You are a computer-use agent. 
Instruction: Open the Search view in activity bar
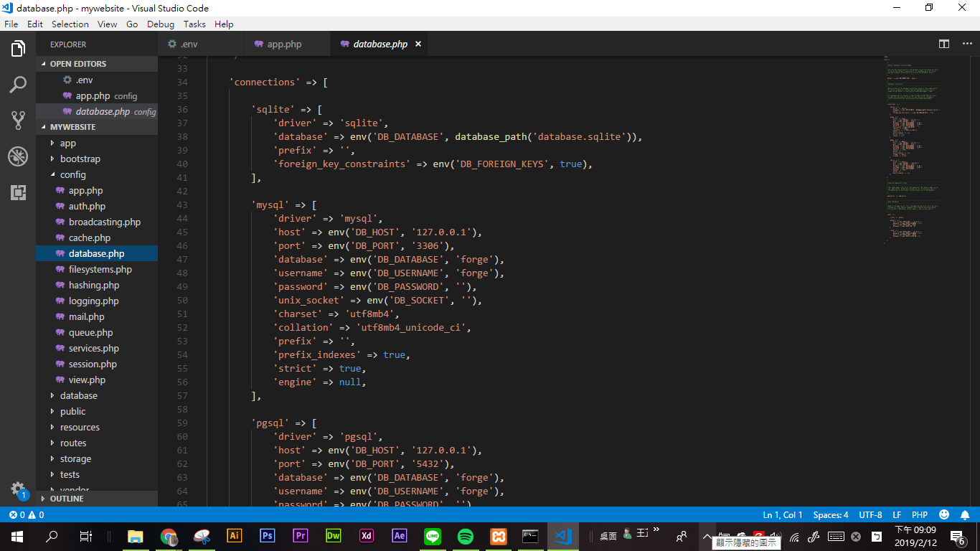18,85
